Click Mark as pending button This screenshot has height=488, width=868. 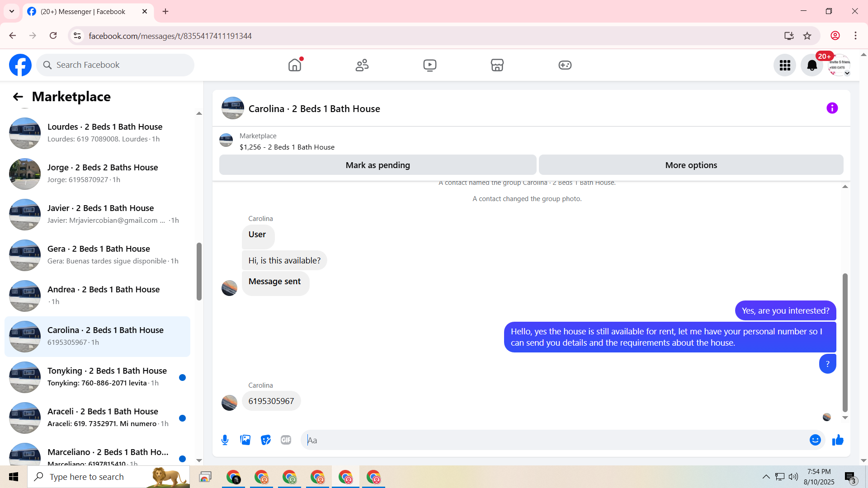(x=377, y=165)
